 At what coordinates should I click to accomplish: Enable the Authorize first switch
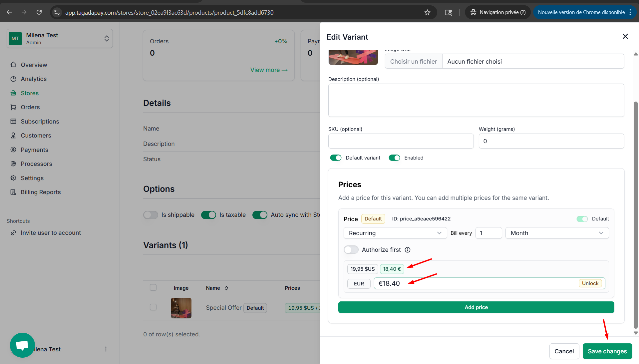(x=351, y=250)
